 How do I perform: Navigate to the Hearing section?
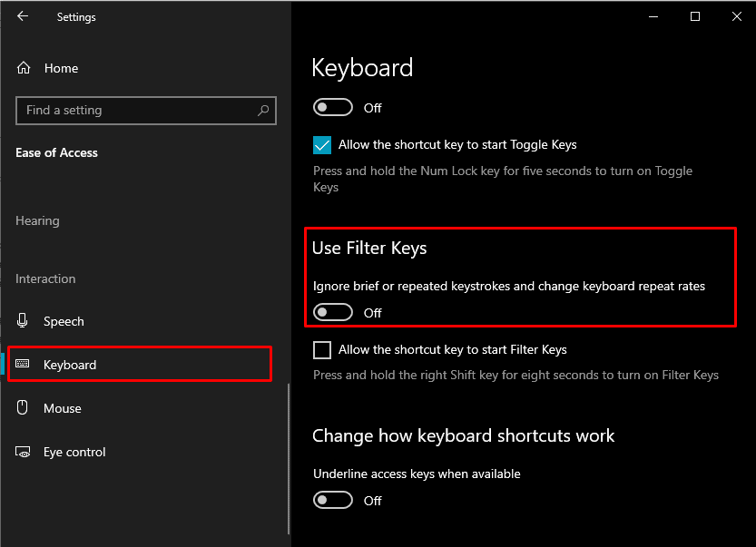click(37, 220)
